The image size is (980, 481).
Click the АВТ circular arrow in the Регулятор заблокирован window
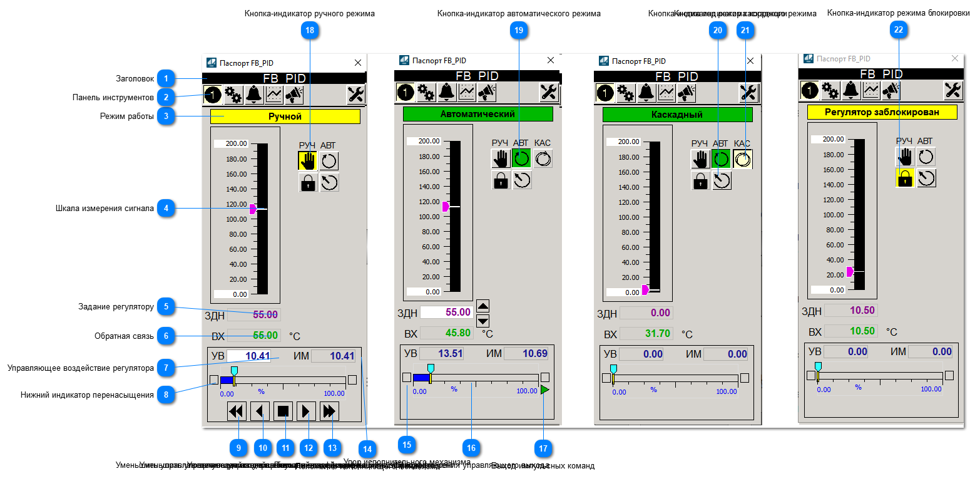[926, 157]
